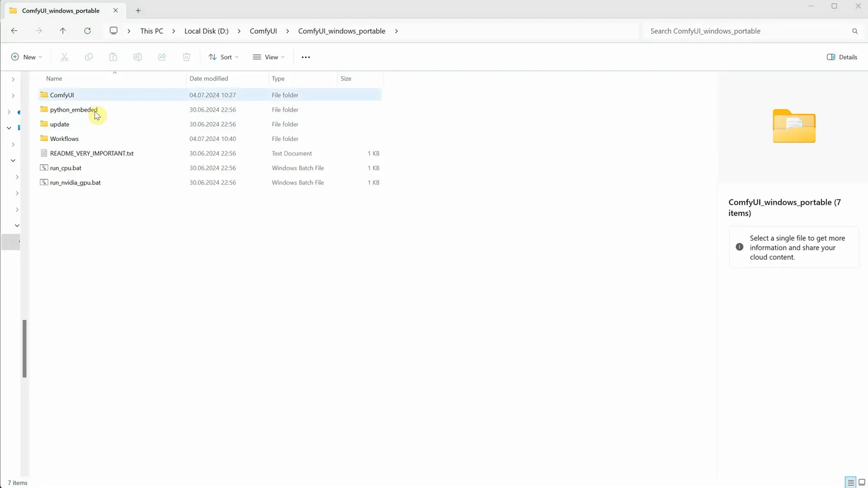868x488 pixels.
Task: Click the Rename icon in toolbar
Action: [137, 57]
